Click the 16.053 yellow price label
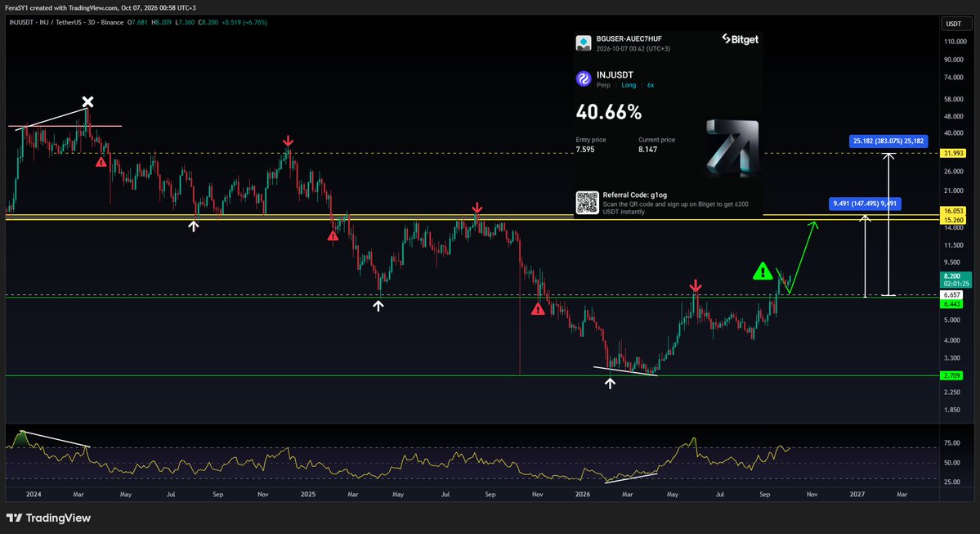This screenshot has width=980, height=534. pos(954,211)
